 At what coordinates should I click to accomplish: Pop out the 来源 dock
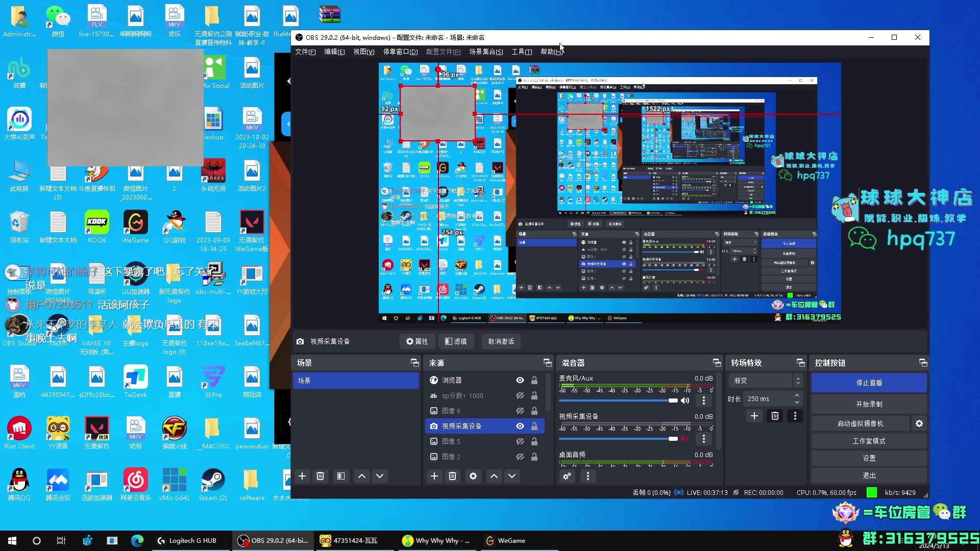coord(547,363)
